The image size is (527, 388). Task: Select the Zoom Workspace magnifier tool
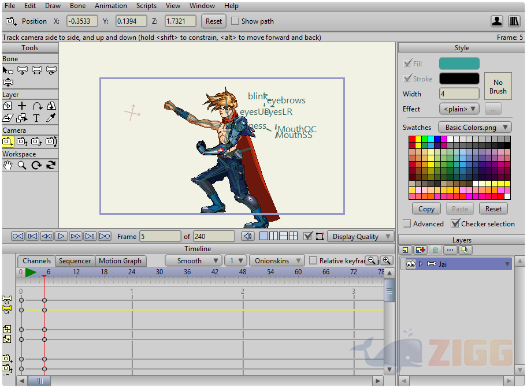point(22,165)
